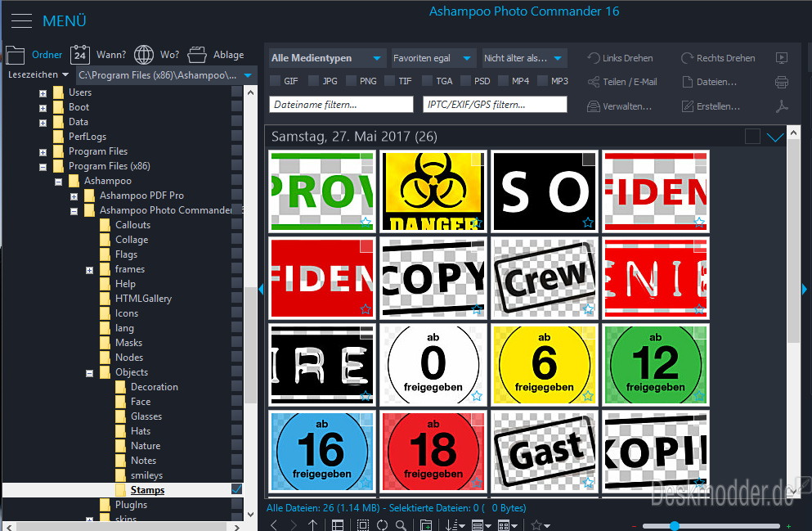Image resolution: width=812 pixels, height=531 pixels.
Task: Enable the MP3 filter checkbox
Action: [542, 81]
